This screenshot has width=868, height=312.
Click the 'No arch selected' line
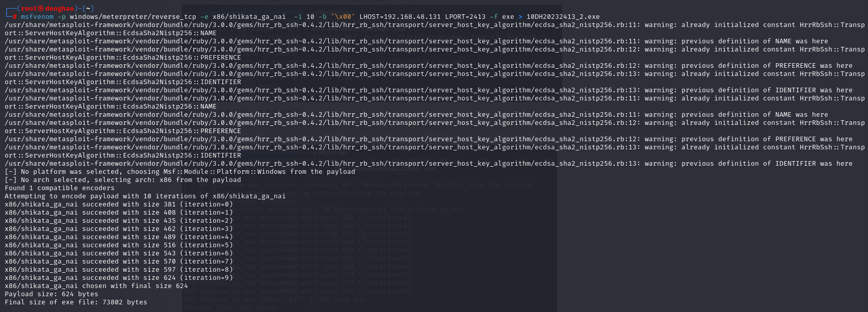123,180
